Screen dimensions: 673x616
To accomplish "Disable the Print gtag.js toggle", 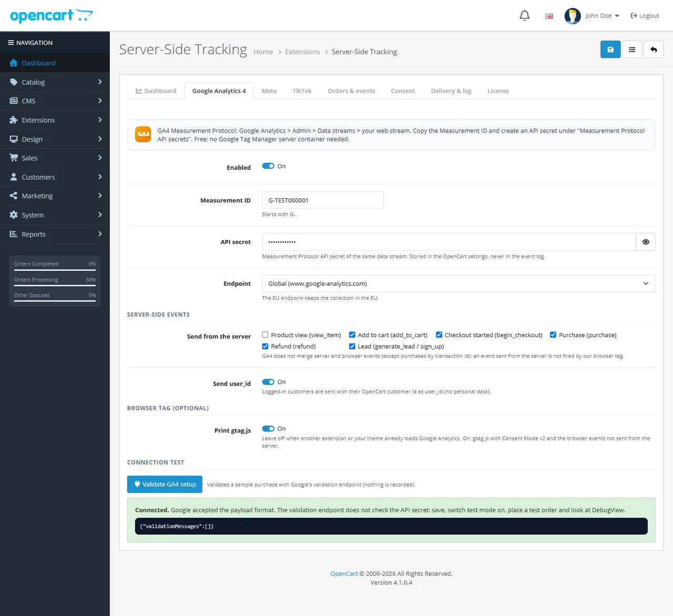I will coord(268,429).
